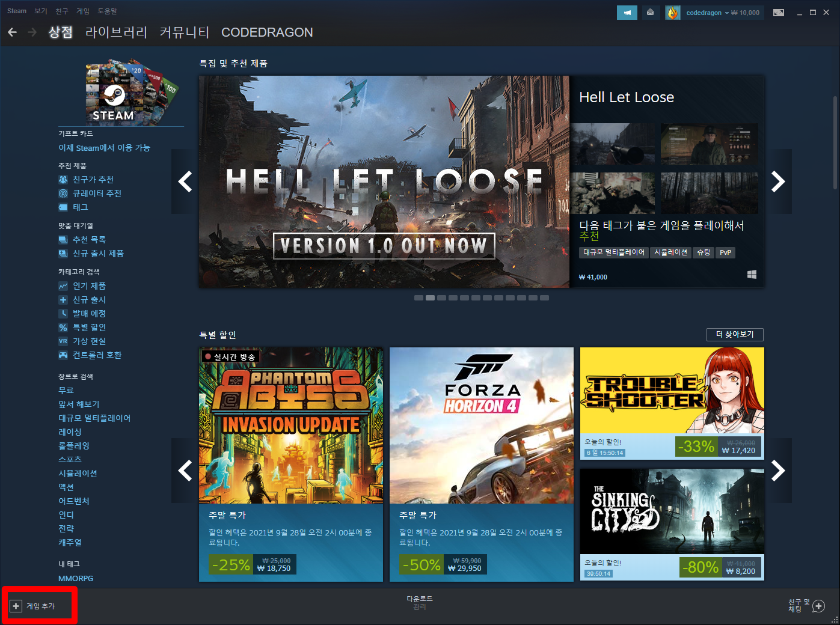View the soldier portrait Hell Let Loose screenshot
The width and height of the screenshot is (840, 625).
tap(710, 144)
